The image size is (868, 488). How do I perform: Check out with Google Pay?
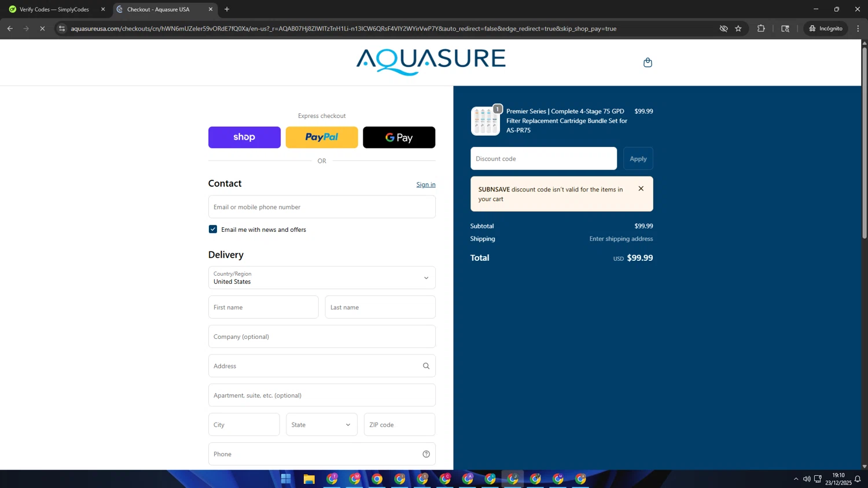tap(399, 138)
